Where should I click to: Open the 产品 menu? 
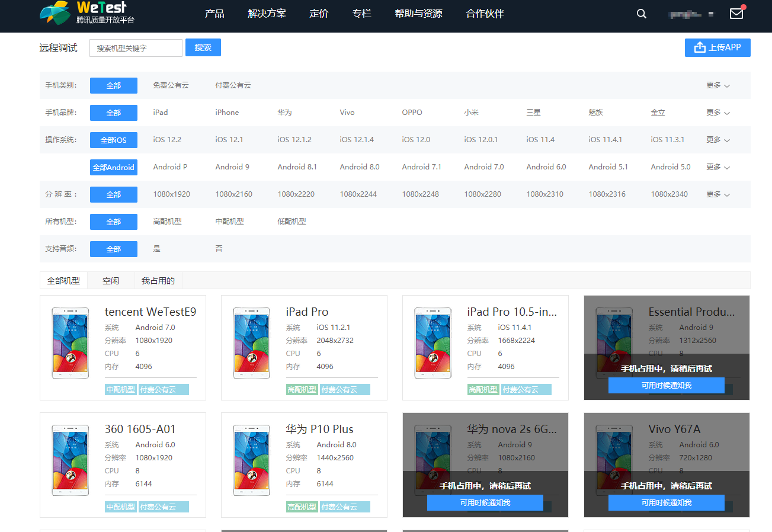(214, 14)
